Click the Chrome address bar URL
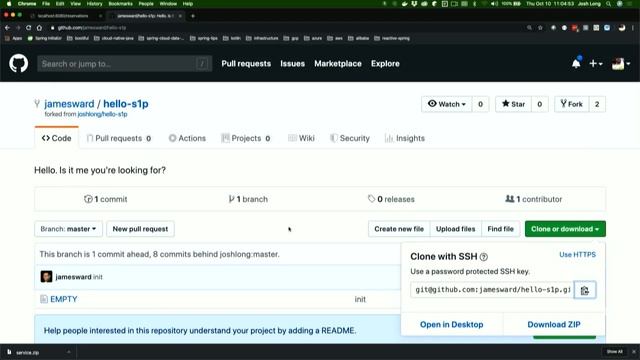Image resolution: width=640 pixels, height=360 pixels. point(92,28)
